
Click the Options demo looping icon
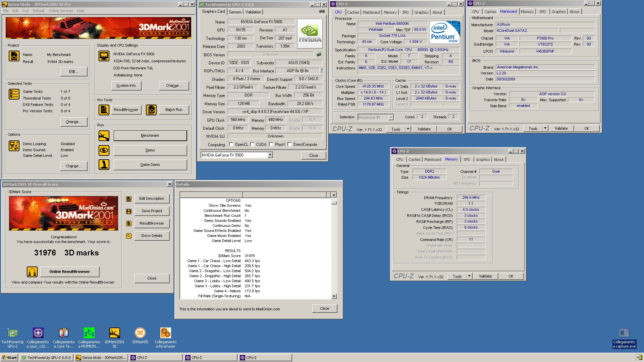coord(14,146)
